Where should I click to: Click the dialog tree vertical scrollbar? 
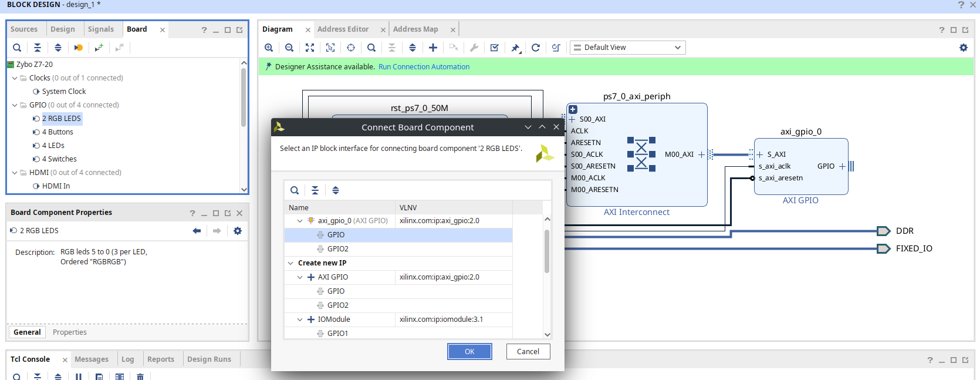coord(547,251)
